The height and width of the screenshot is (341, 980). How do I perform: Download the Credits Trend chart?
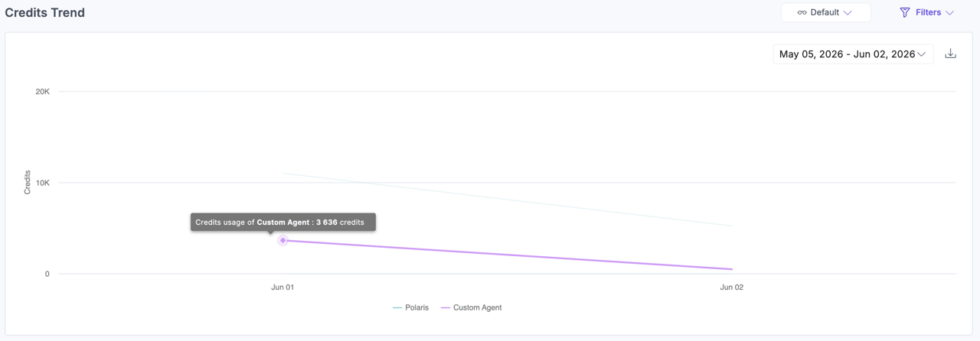(x=950, y=54)
